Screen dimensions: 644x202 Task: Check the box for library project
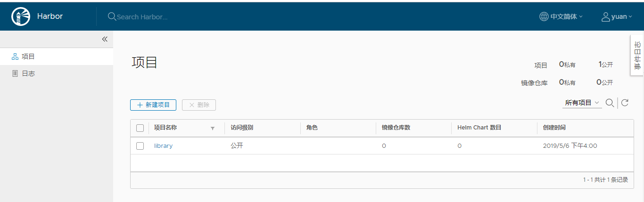(x=140, y=146)
